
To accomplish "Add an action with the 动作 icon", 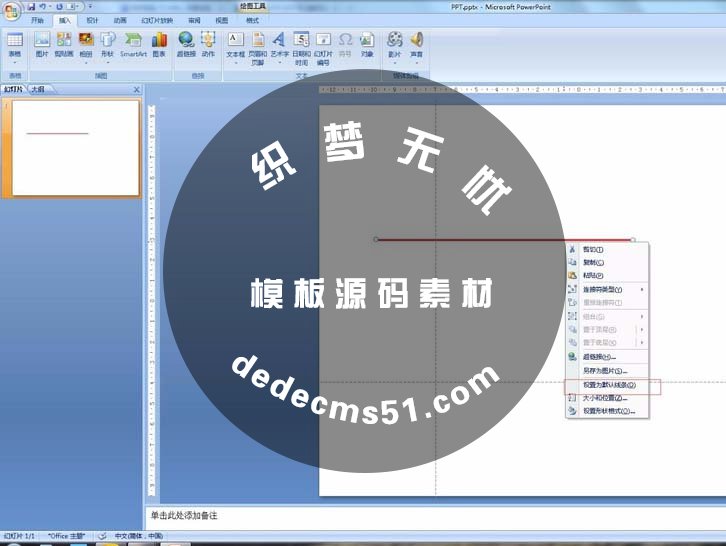I will point(208,45).
